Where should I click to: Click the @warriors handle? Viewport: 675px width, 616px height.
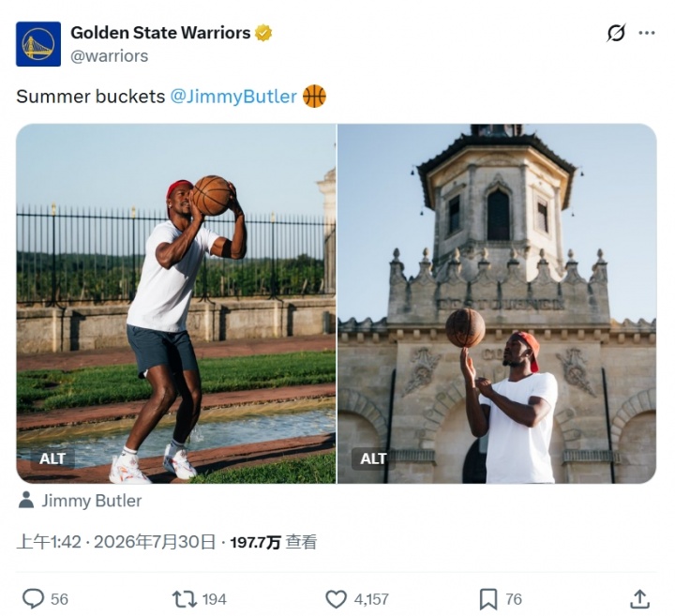[110, 56]
